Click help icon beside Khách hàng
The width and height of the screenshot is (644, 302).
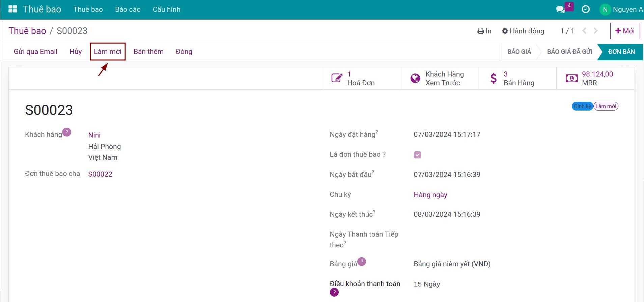[x=67, y=132]
